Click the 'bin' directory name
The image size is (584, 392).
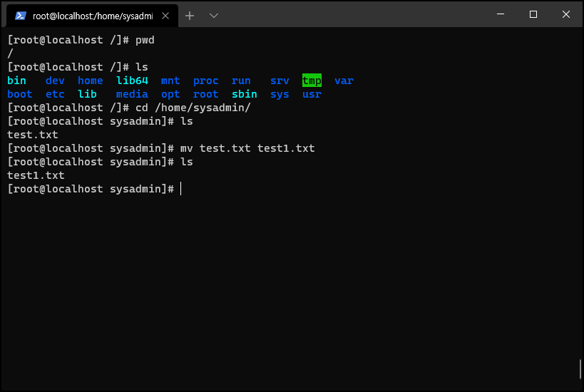17,81
